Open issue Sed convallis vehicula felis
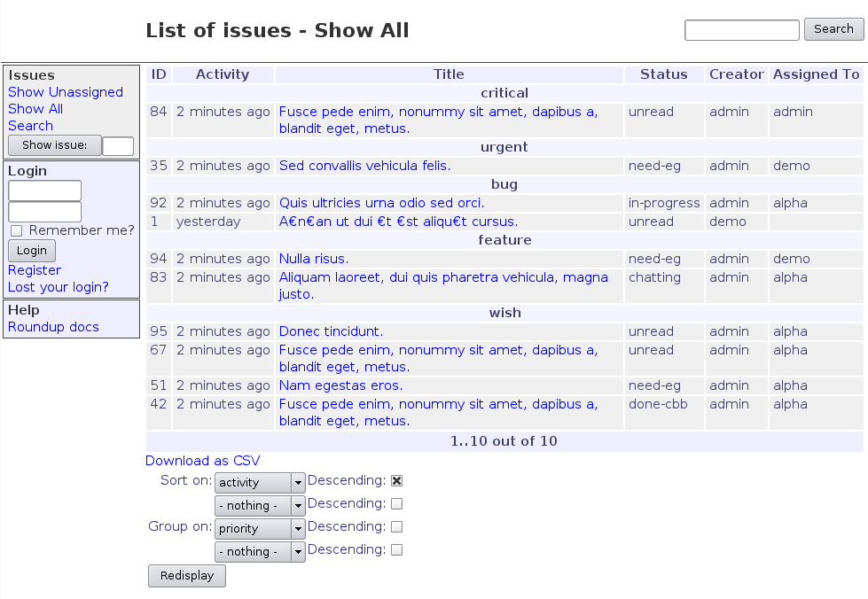Screen dimensions: 868x599 pos(364,166)
